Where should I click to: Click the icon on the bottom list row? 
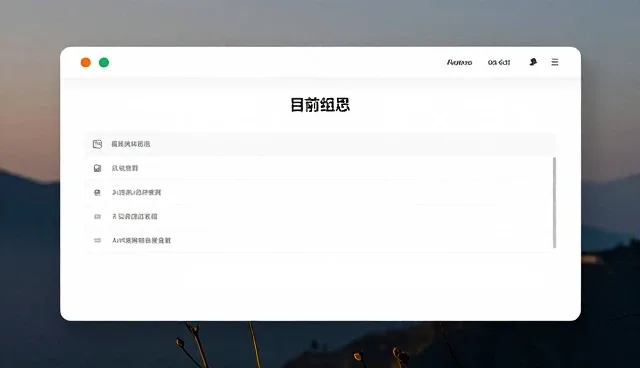(97, 240)
